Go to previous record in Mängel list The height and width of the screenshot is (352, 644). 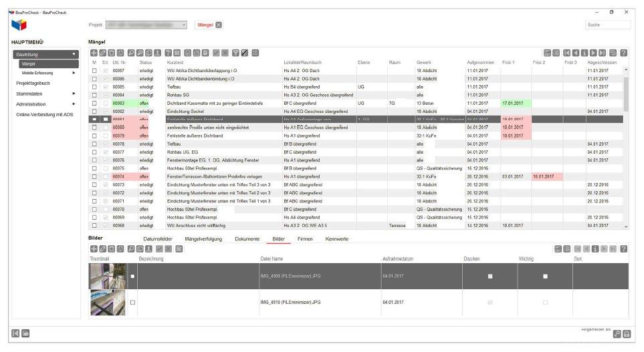click(x=576, y=53)
